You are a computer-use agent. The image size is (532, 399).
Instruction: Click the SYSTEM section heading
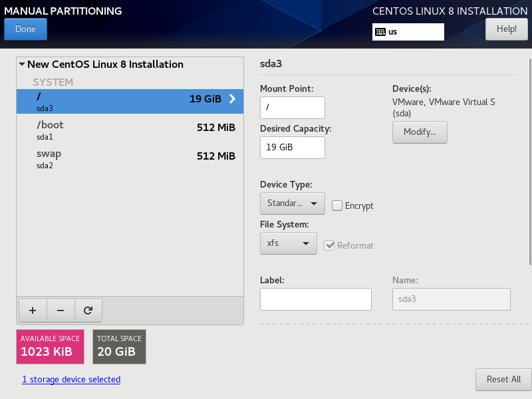coord(53,82)
